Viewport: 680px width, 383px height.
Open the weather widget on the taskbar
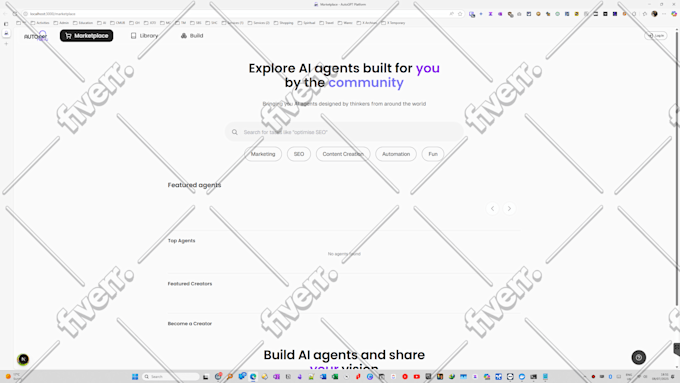12,376
